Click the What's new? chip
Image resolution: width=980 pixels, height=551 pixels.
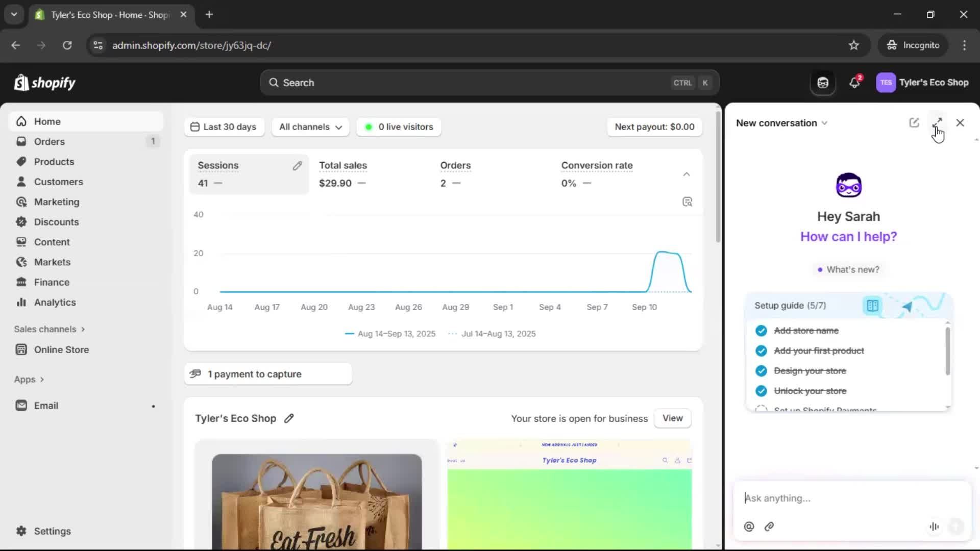848,270
